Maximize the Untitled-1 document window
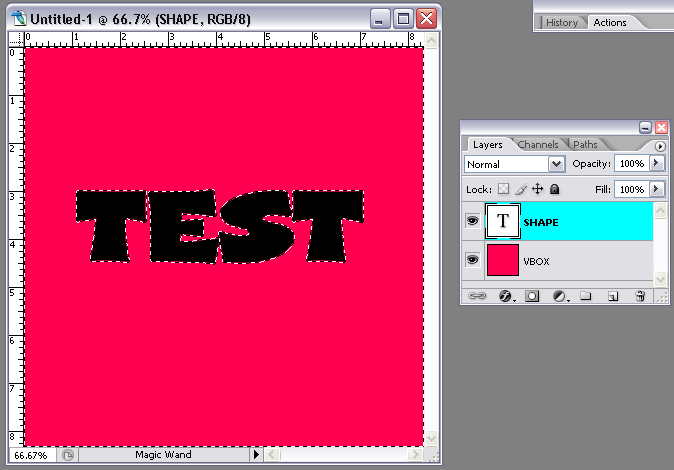This screenshot has height=470, width=674. [x=403, y=18]
